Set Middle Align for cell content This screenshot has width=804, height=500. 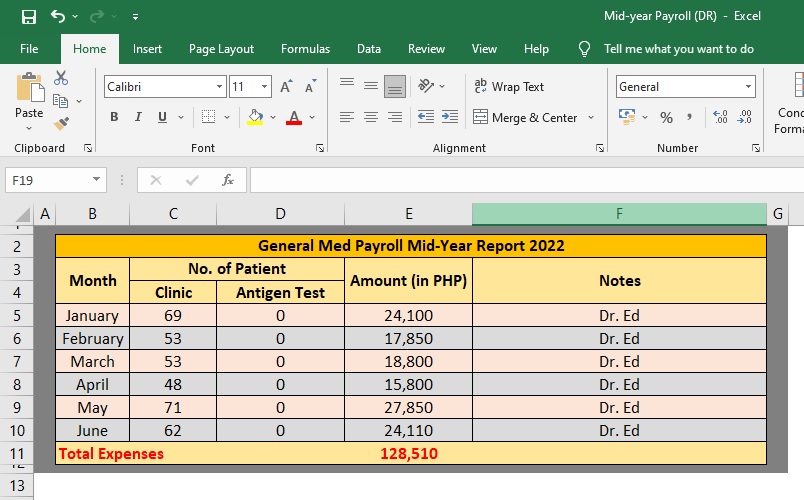[x=371, y=86]
